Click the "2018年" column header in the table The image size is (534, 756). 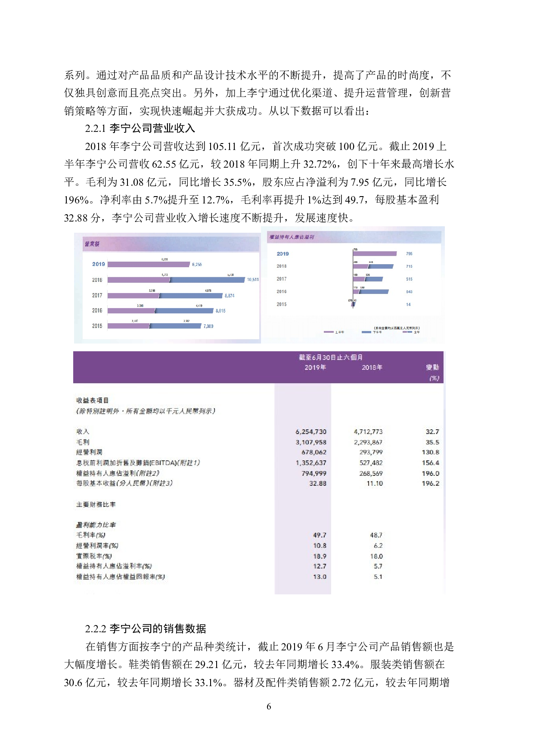pos(372,368)
